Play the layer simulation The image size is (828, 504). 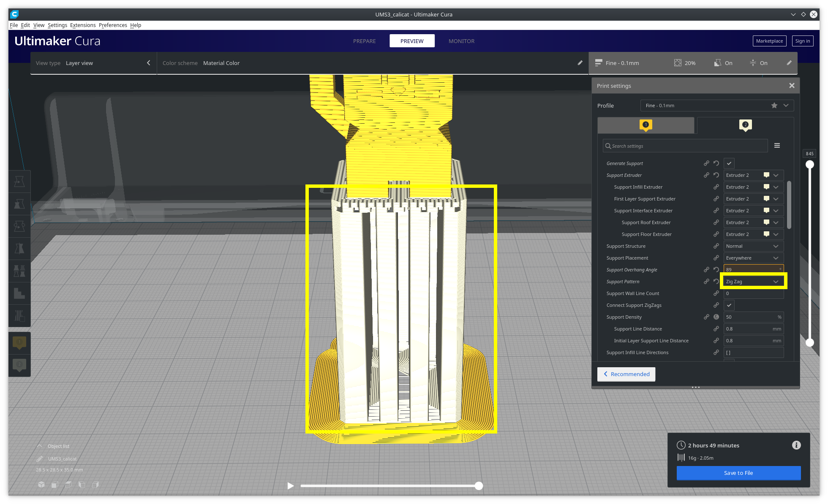[290, 486]
